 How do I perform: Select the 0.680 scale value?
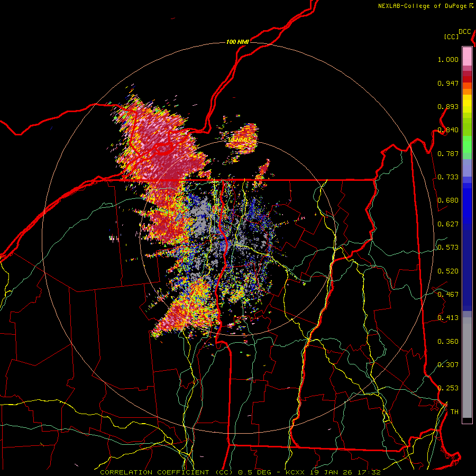coord(448,200)
